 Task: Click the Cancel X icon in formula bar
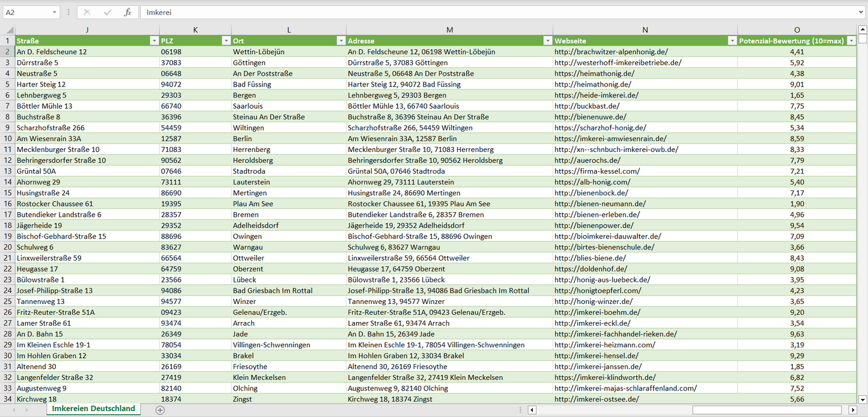[x=87, y=12]
